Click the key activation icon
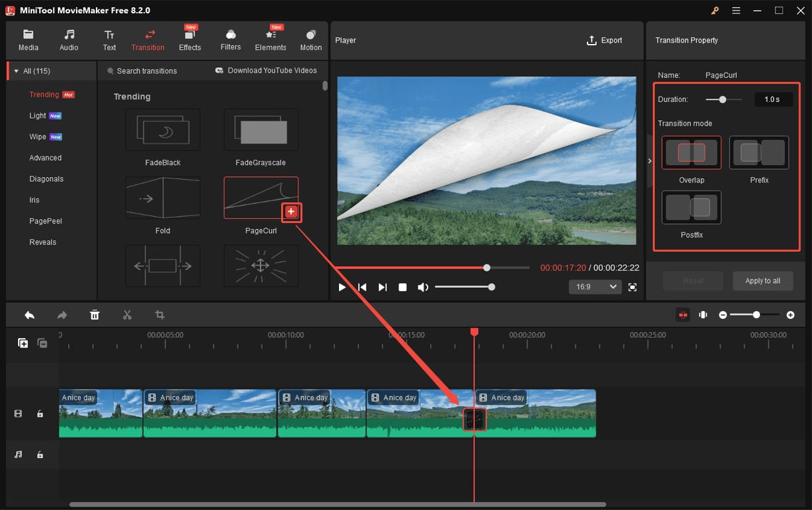 [715, 11]
